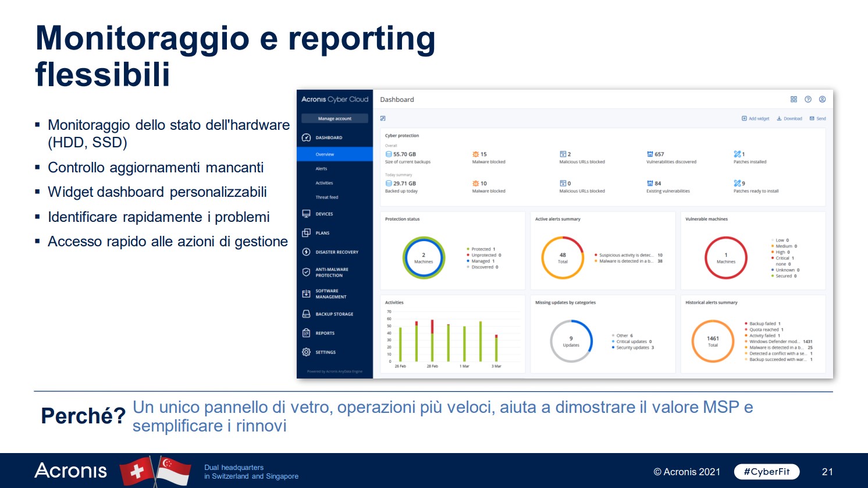This screenshot has width=868, height=488.
Task: Click the Missing updates 9 Updates donut
Action: click(x=571, y=341)
